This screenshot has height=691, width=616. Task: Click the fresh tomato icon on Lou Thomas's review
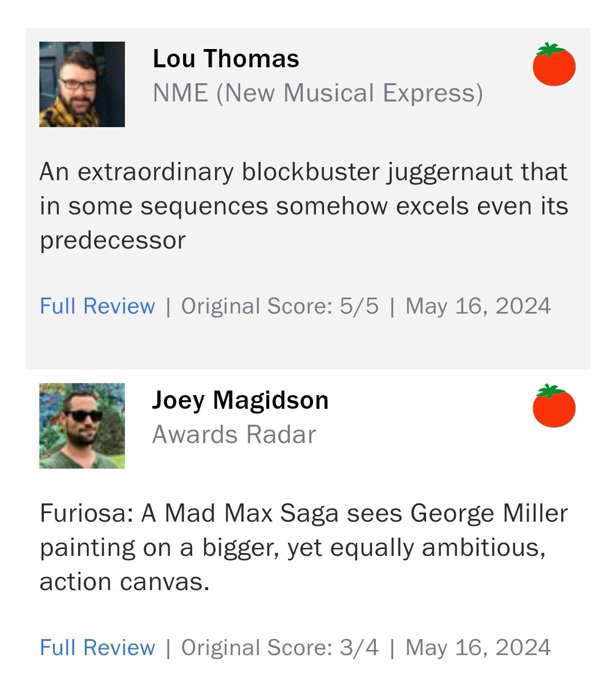554,64
